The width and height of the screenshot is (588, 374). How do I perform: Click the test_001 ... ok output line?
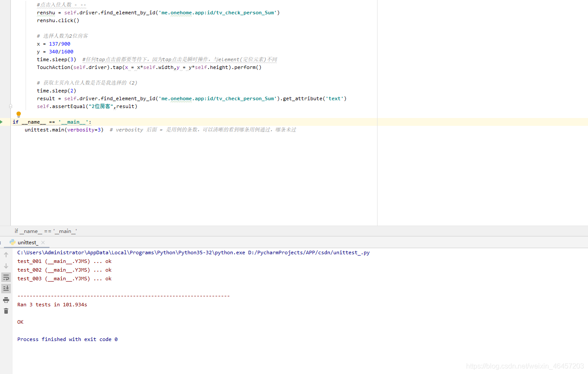pos(65,261)
